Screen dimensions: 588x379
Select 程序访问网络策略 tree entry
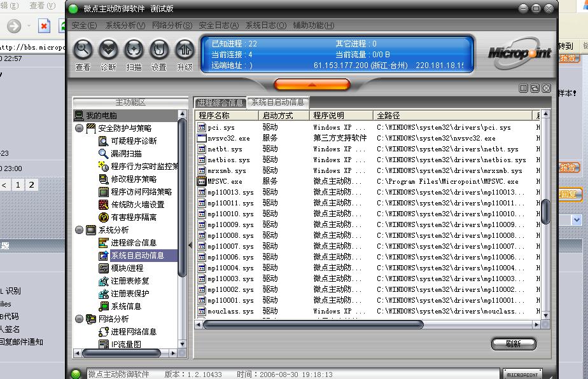tap(141, 192)
